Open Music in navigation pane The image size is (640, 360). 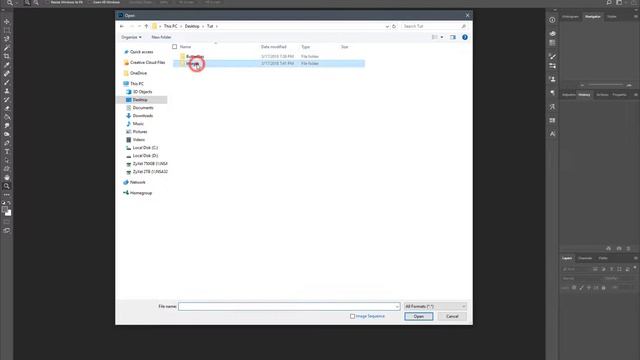point(138,124)
